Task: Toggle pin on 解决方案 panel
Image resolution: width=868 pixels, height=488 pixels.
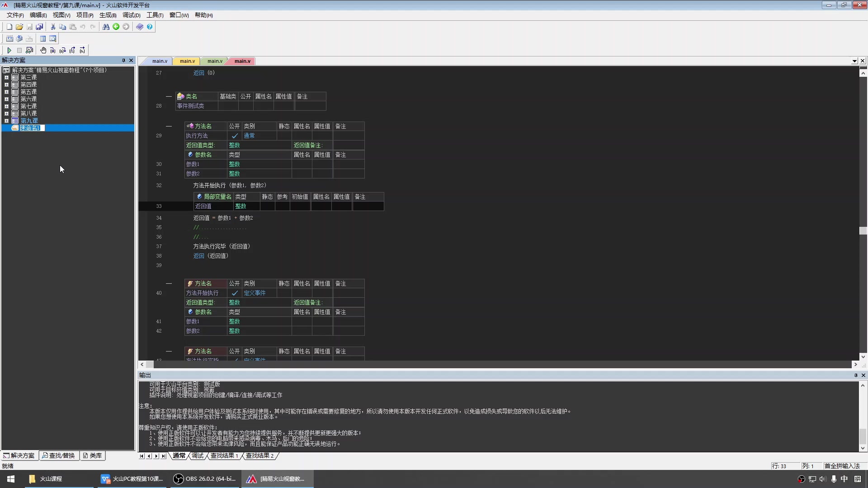Action: coord(123,60)
